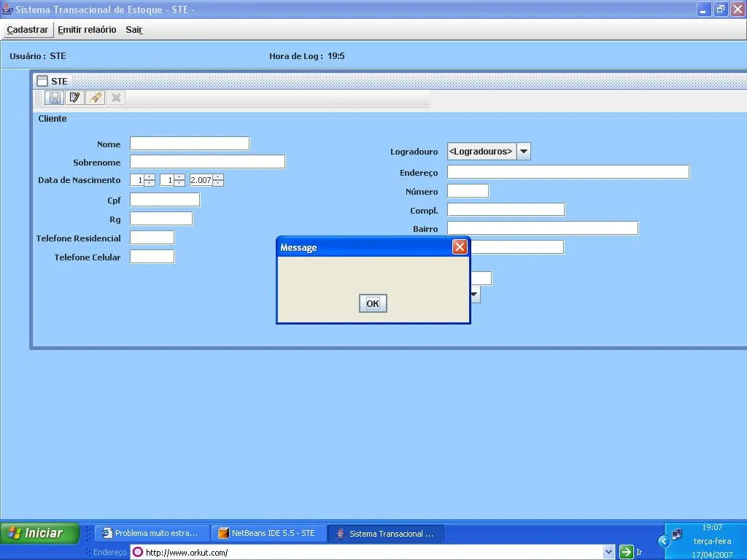Switch to 'Problema muito estra...' taskbar window
Viewport: 747px width, 560px height.
(x=152, y=533)
